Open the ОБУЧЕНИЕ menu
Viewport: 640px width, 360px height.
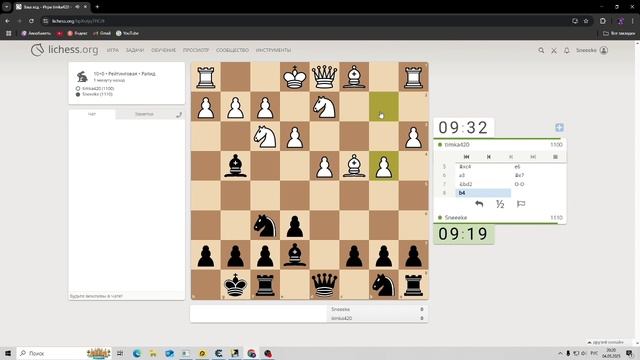pos(163,50)
